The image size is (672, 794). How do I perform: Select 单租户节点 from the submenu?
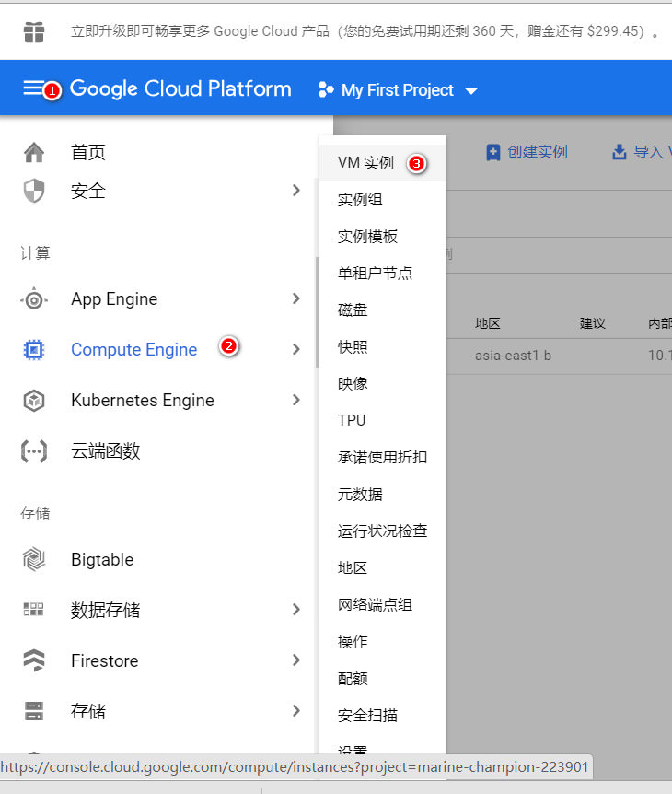tap(383, 274)
